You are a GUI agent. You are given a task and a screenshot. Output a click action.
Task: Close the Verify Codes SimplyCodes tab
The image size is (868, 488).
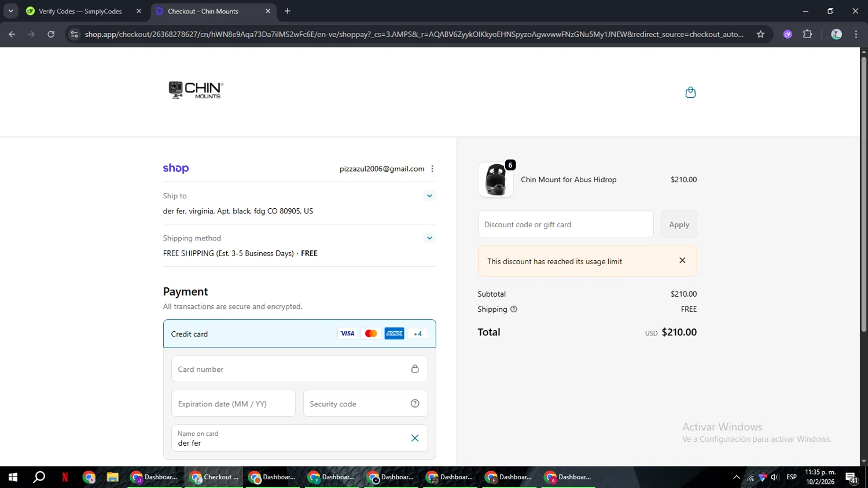click(139, 11)
